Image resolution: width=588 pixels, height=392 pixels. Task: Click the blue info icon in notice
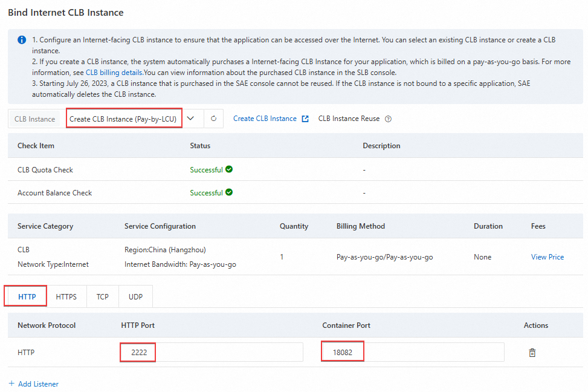click(22, 40)
